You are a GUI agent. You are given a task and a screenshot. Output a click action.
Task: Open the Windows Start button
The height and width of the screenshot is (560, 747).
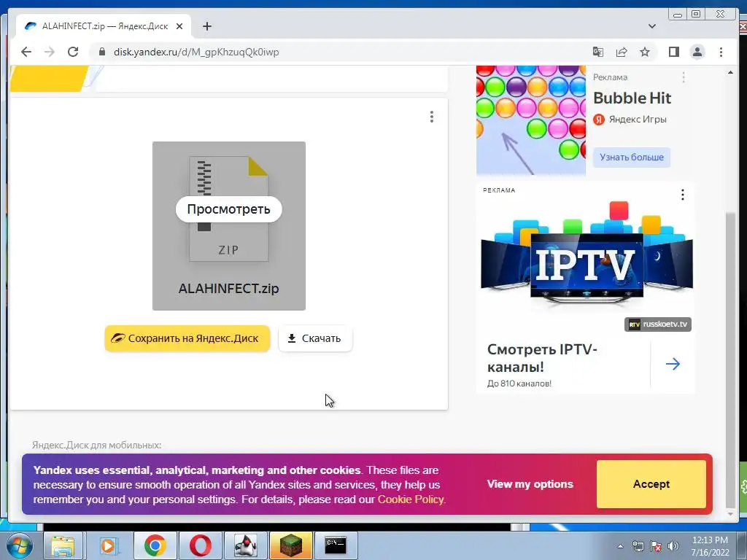(x=18, y=545)
